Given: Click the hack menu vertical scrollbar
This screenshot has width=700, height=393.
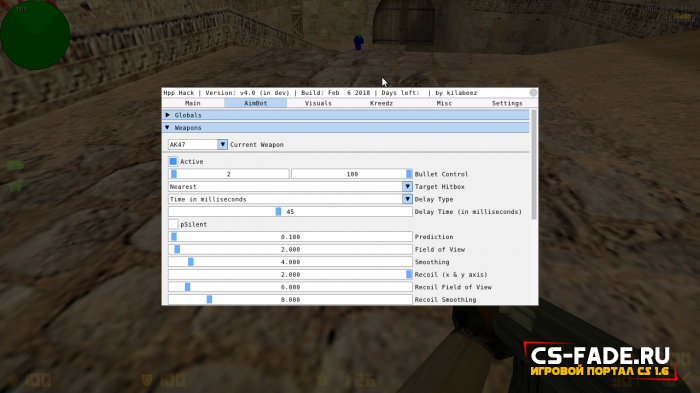Looking at the screenshot, I should tap(534, 164).
